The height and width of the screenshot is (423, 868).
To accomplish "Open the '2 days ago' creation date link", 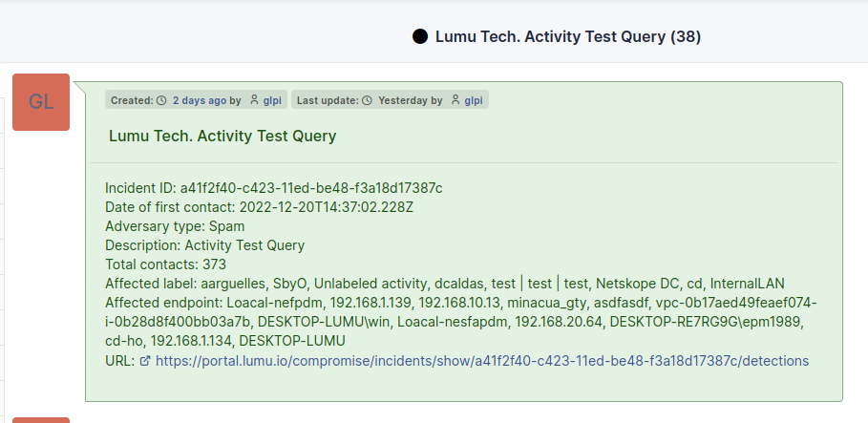I will pyautogui.click(x=200, y=100).
